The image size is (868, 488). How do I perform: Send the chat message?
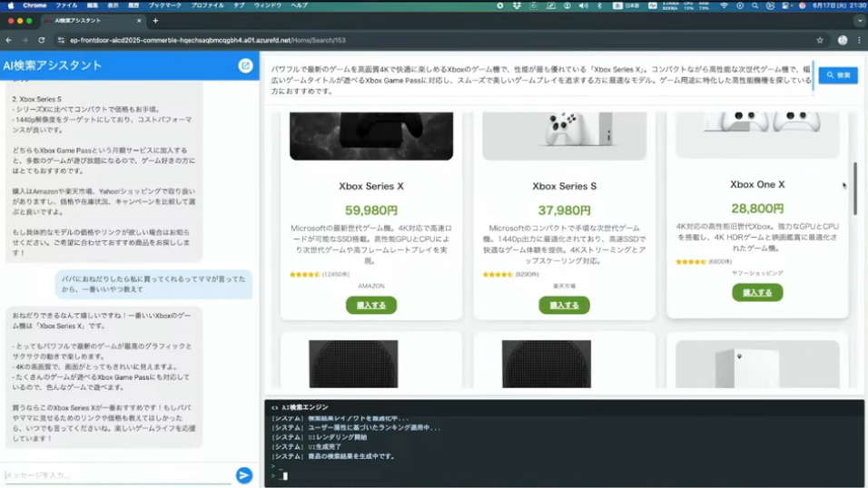click(244, 475)
